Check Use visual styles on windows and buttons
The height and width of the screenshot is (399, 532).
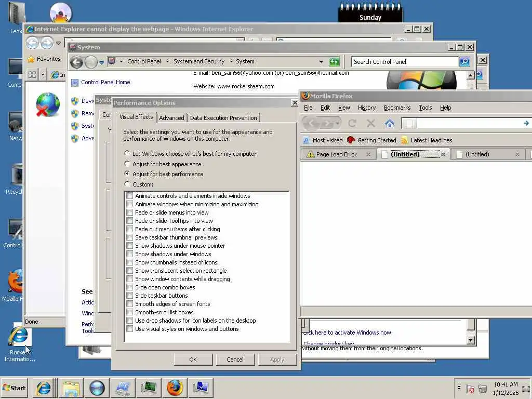(129, 329)
